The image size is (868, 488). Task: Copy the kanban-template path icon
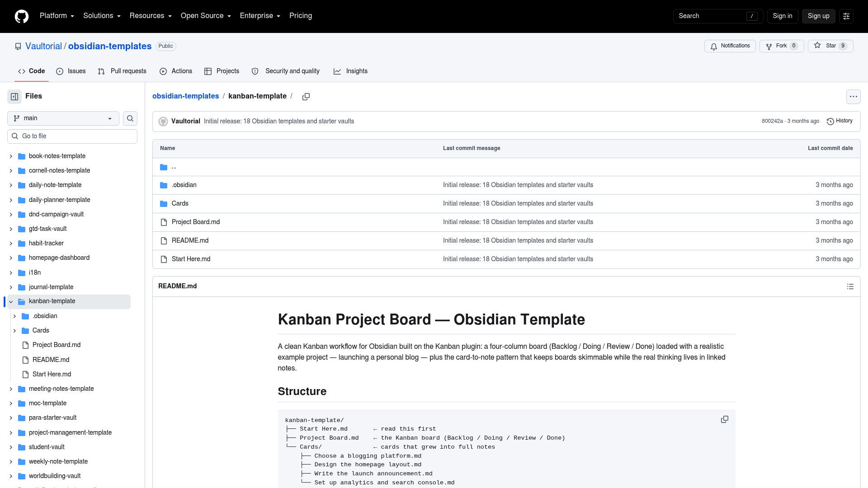point(306,96)
